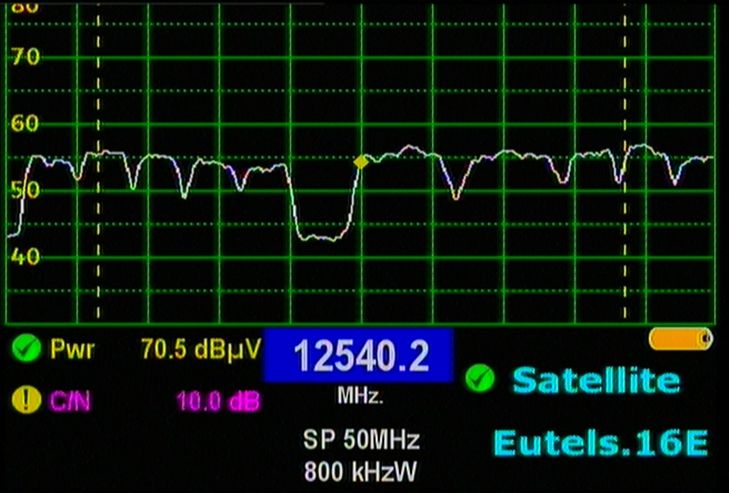The height and width of the screenshot is (493, 729).
Task: Click the green check icon beside Pwr
Action: (26, 350)
